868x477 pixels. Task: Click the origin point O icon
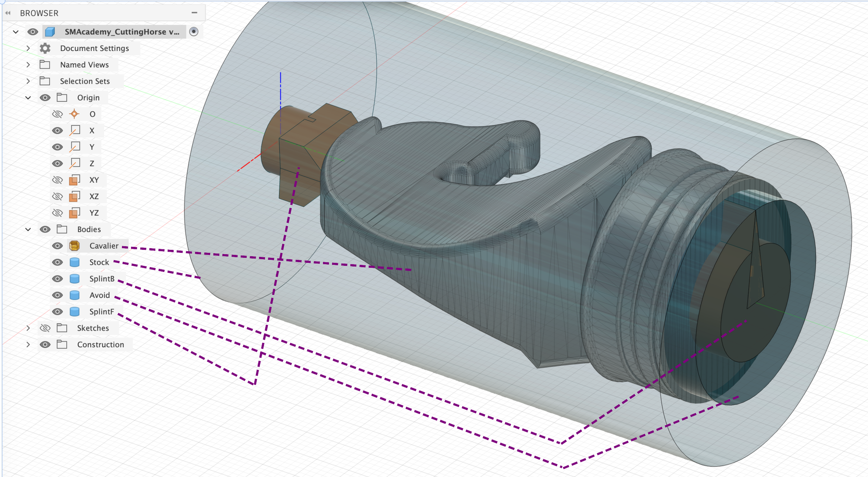coord(75,114)
